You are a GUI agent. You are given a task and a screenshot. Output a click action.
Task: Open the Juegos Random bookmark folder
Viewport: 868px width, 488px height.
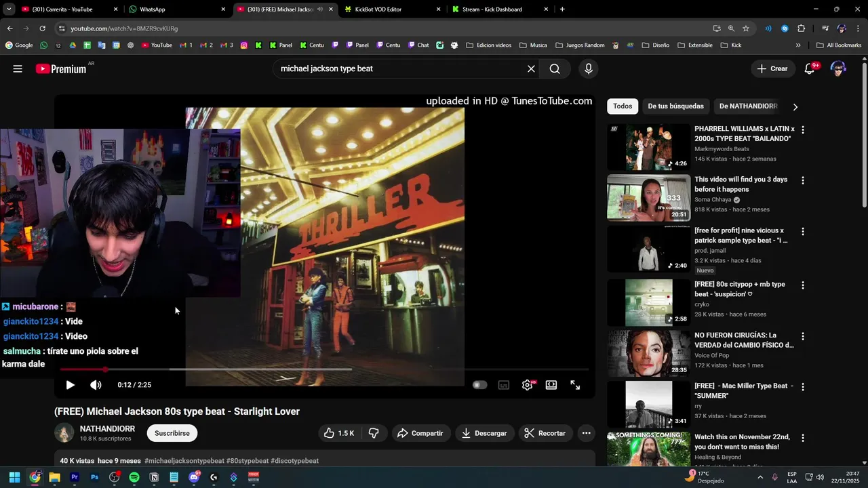coord(579,45)
